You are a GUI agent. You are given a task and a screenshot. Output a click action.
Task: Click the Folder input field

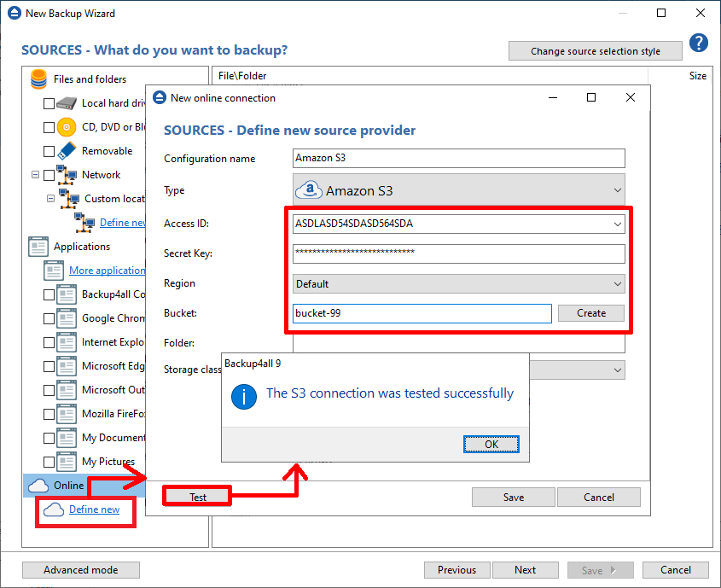click(x=459, y=344)
